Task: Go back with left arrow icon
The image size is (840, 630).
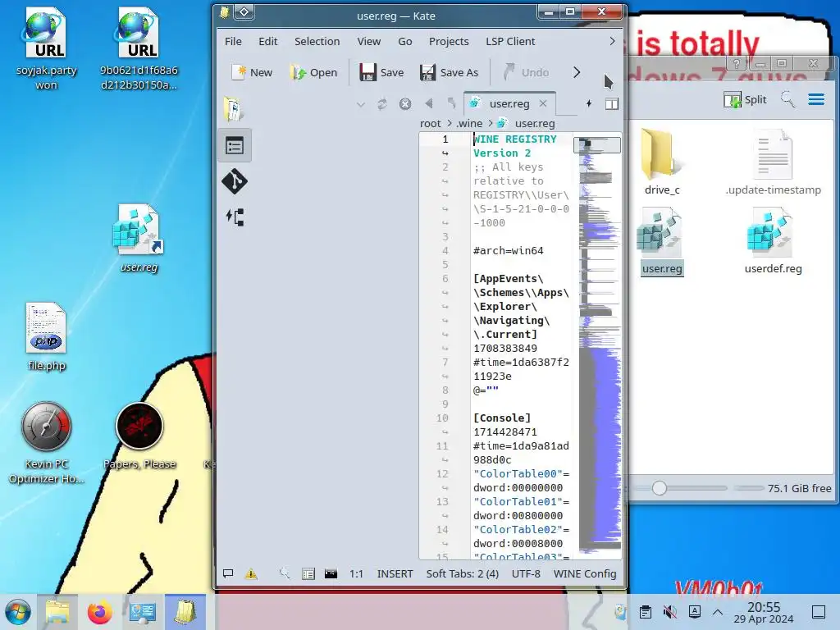Action: (428, 103)
